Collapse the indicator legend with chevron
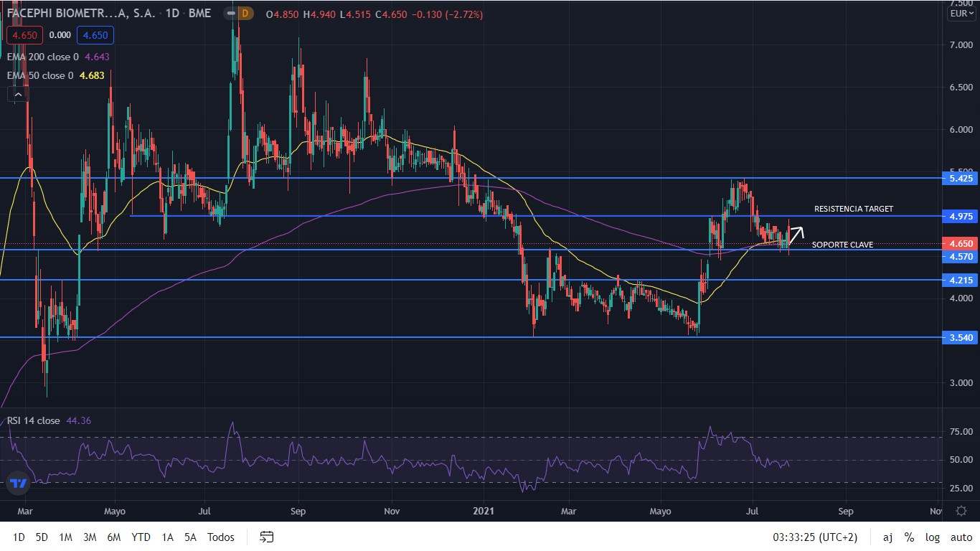This screenshot has height=551, width=980. (x=18, y=93)
